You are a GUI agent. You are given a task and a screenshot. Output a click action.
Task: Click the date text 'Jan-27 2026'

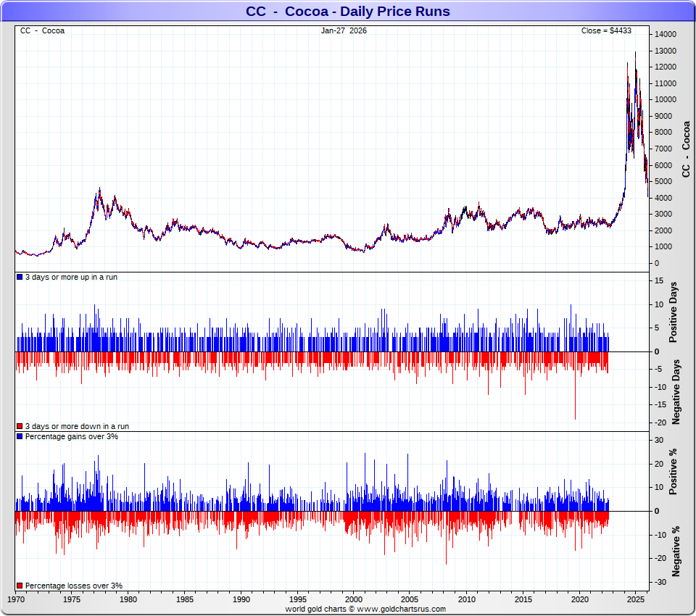(344, 30)
